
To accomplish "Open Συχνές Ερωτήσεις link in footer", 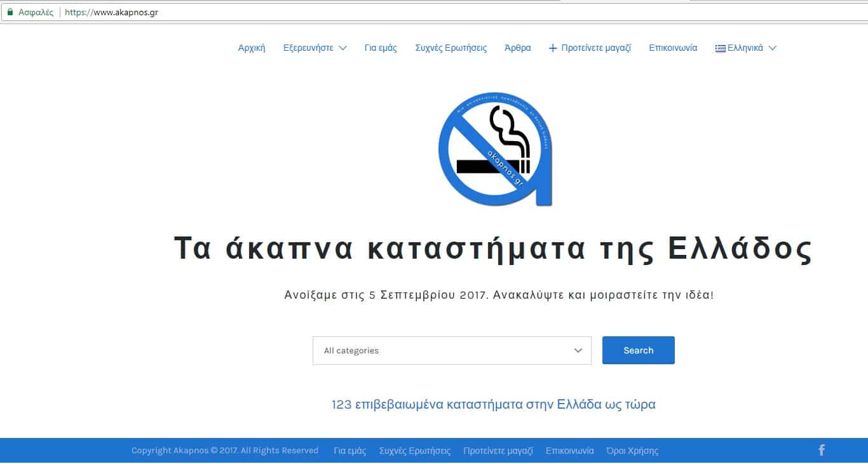I will 415,451.
